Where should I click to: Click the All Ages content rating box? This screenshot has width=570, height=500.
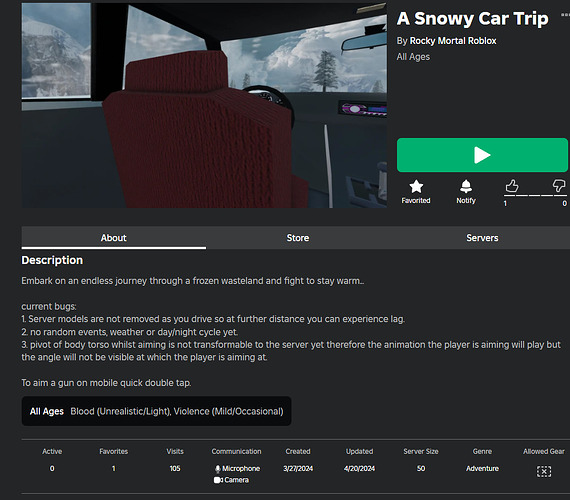pyautogui.click(x=156, y=411)
